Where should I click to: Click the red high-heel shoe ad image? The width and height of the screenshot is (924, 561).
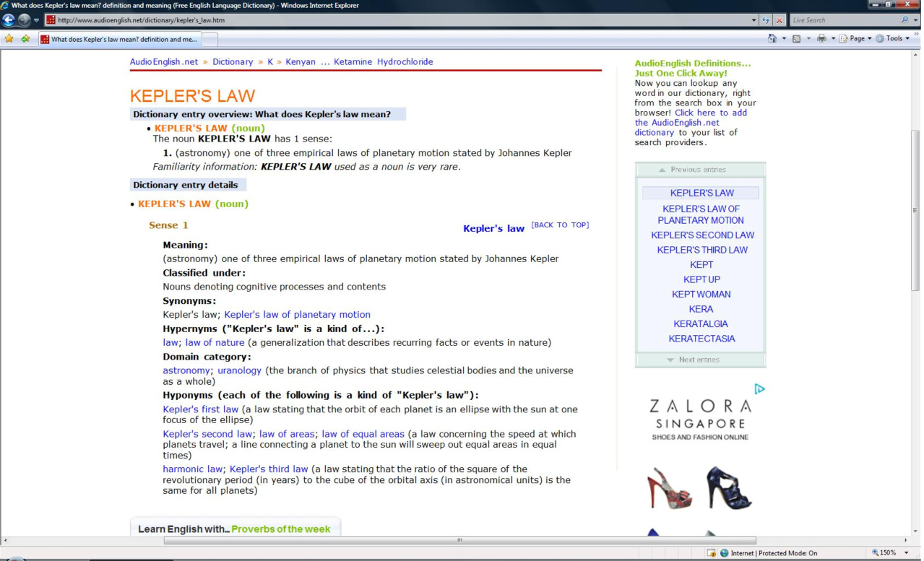(669, 487)
